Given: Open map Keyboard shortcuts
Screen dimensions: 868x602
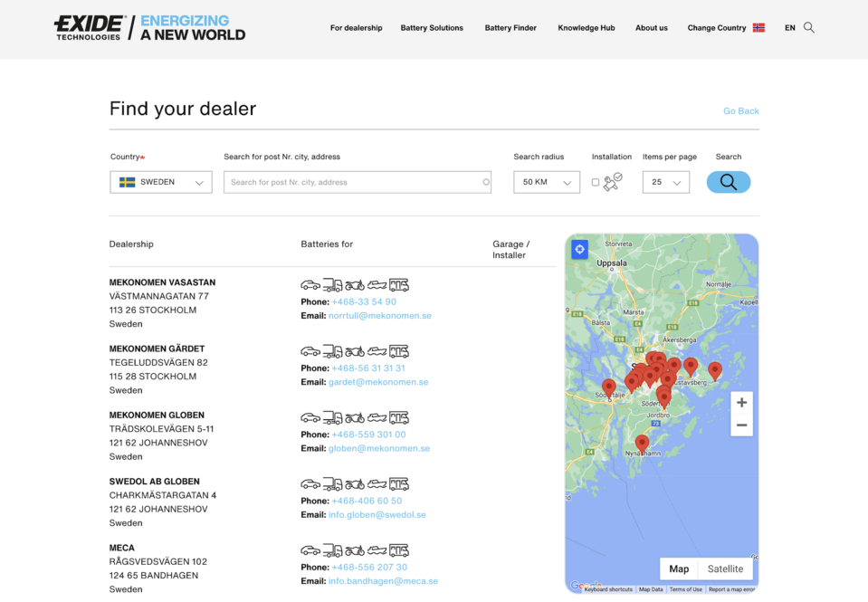Looking at the screenshot, I should click(608, 589).
